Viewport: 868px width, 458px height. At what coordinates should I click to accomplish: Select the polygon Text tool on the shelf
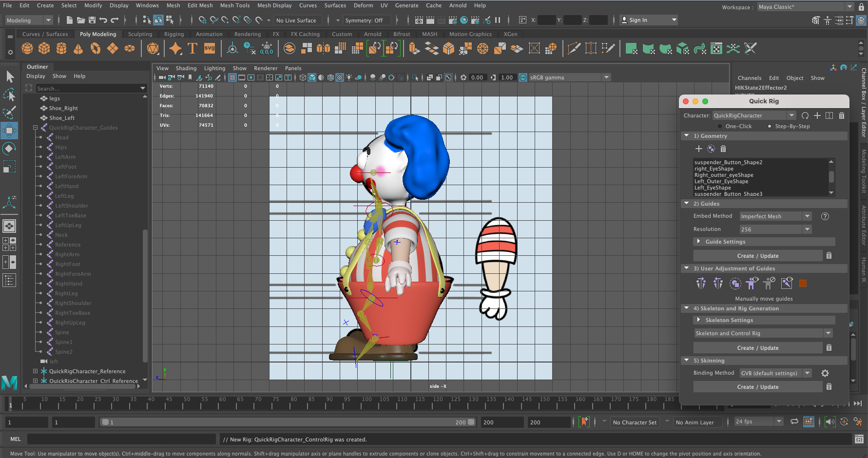[192, 48]
